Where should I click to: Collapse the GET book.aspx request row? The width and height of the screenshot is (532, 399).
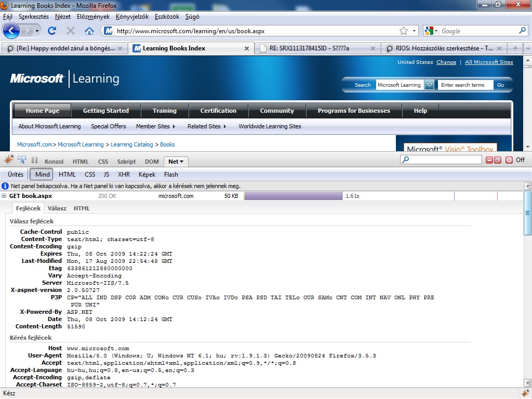click(4, 196)
